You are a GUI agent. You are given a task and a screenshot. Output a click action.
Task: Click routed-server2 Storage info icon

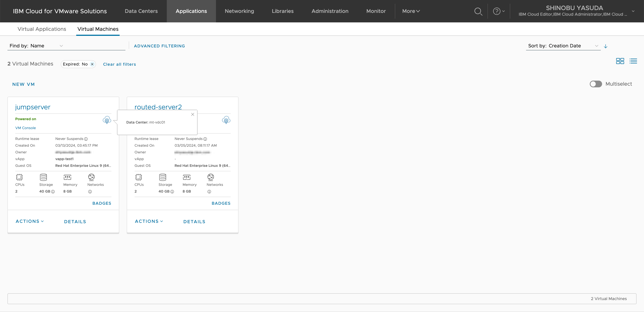[x=172, y=192]
